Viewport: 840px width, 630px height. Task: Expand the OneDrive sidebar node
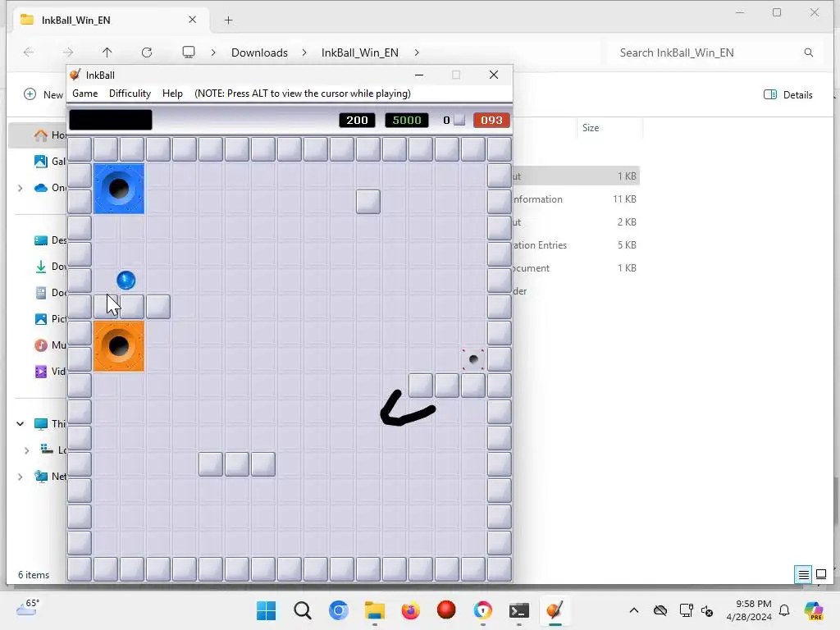point(21,188)
